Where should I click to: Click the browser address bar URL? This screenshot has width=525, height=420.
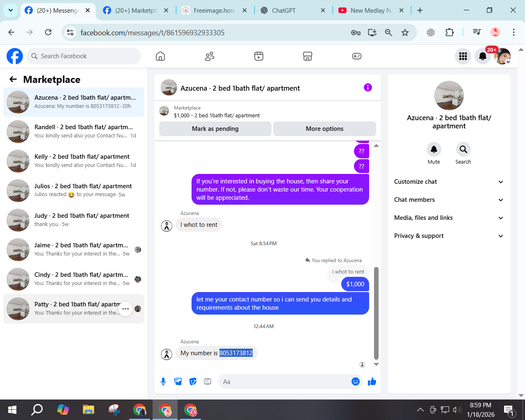click(x=153, y=32)
